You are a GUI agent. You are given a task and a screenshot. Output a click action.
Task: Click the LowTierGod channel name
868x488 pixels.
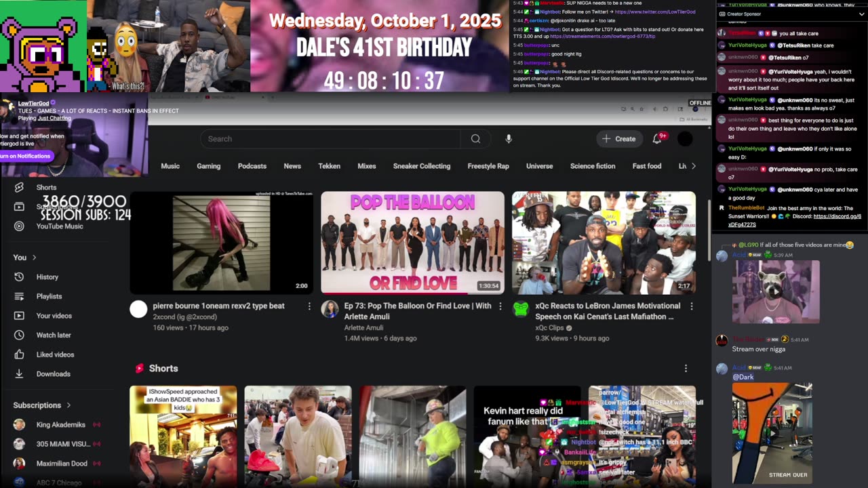click(x=33, y=104)
